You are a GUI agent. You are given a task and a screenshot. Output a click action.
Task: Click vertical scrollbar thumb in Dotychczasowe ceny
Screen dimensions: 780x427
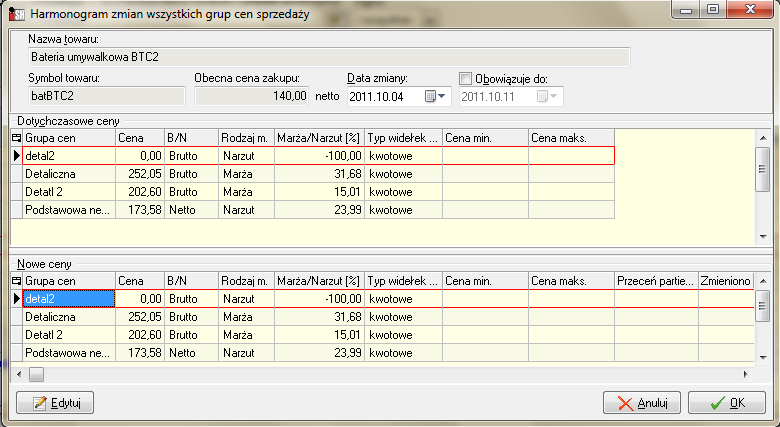[x=763, y=169]
